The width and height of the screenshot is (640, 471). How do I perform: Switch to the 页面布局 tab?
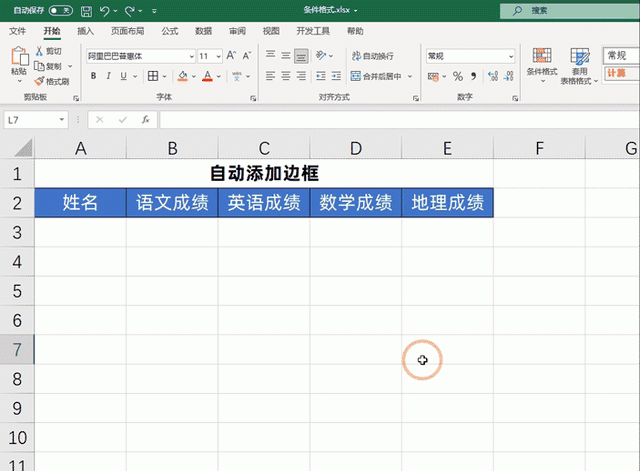[x=128, y=31]
